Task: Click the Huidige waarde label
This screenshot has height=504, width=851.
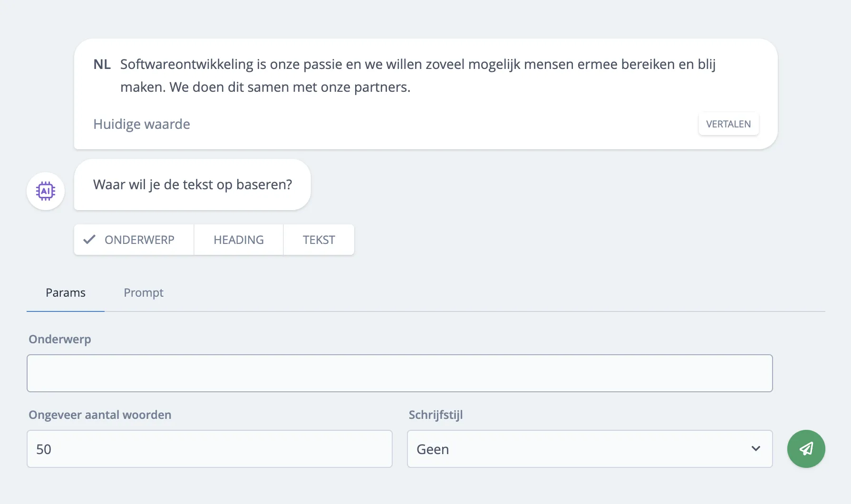Action: point(141,124)
